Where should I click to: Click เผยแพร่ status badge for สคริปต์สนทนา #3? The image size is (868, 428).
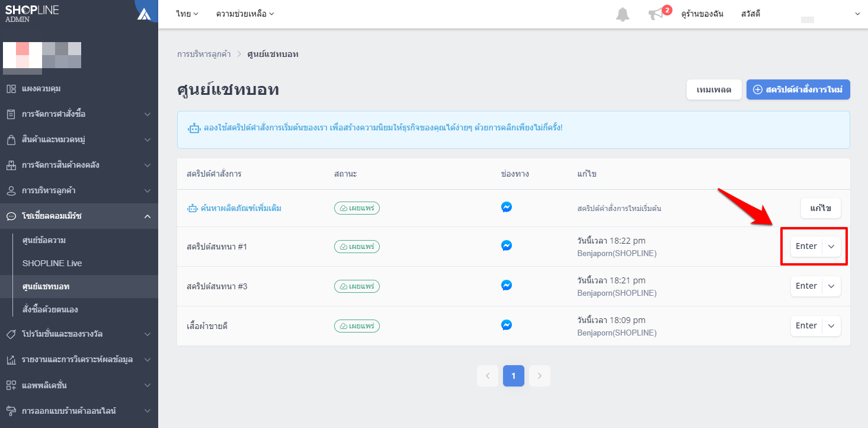(357, 286)
